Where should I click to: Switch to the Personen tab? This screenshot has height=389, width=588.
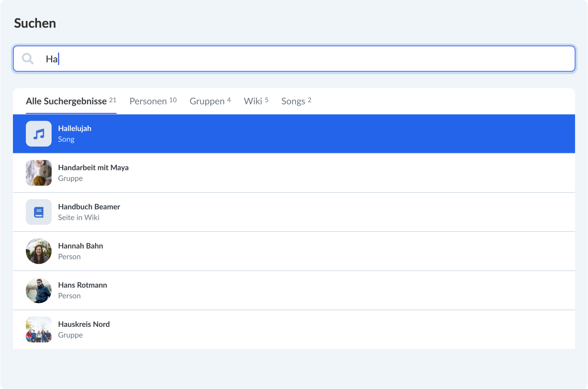coord(153,101)
